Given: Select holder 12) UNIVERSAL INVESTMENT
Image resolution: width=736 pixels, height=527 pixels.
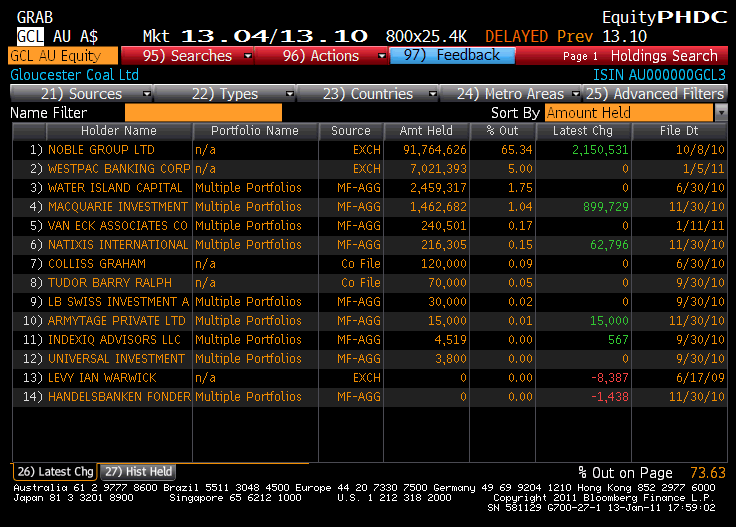Looking at the screenshot, I should (117, 359).
